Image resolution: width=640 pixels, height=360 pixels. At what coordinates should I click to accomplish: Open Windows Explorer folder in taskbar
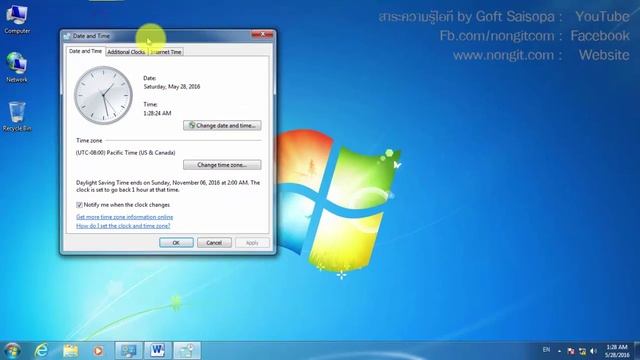point(70,351)
